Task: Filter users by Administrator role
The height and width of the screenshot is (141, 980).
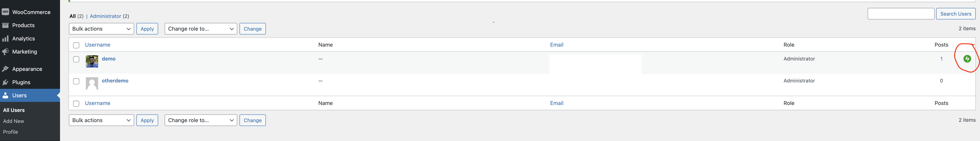Action: pyautogui.click(x=106, y=16)
